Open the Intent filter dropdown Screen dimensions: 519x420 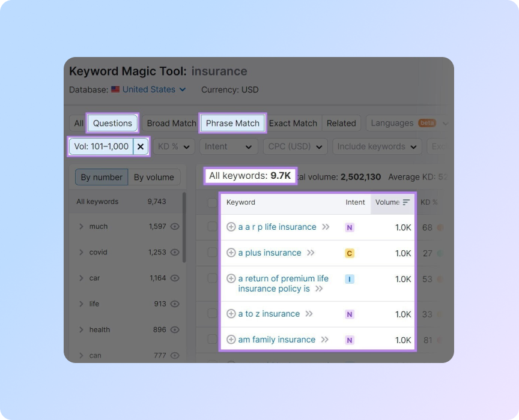[228, 146]
